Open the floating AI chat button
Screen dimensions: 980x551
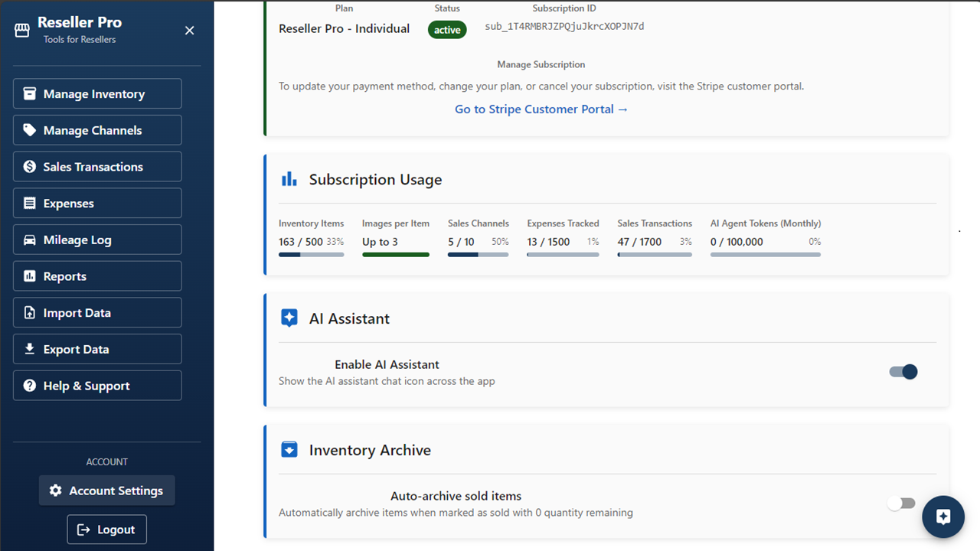point(943,517)
